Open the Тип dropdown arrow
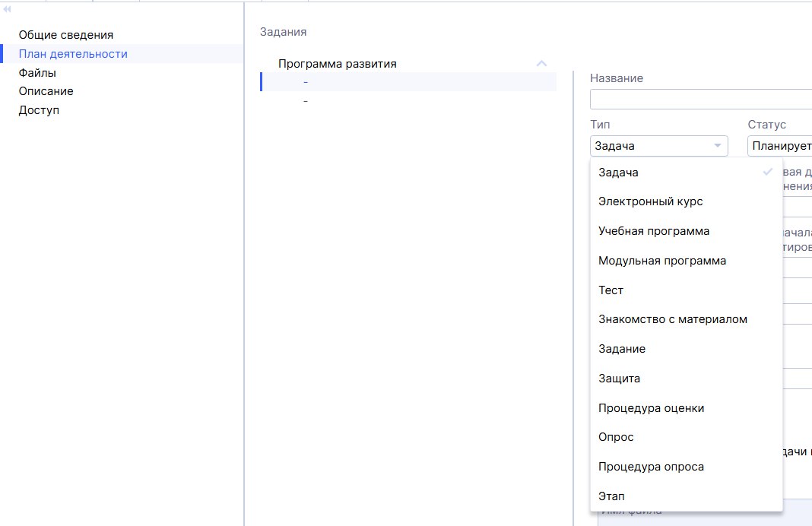 [x=717, y=146]
